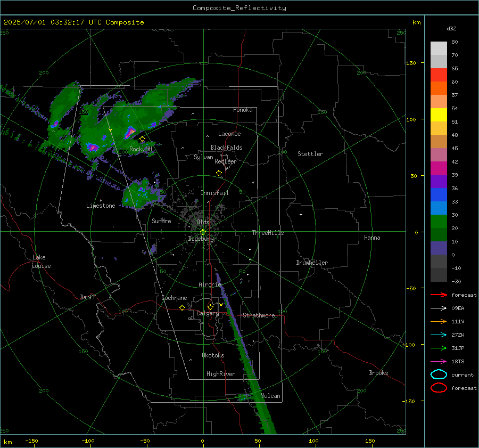Click the 'Vulcan' city label

coord(271,396)
